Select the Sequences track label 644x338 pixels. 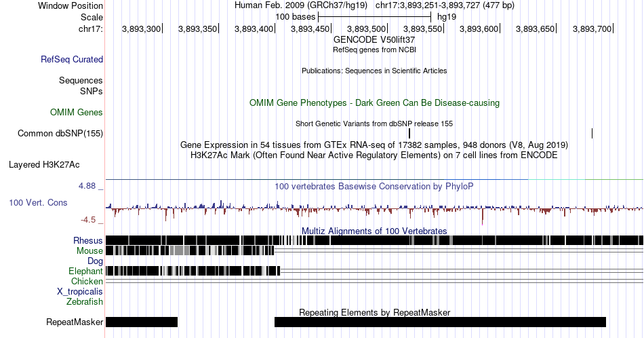[81, 80]
